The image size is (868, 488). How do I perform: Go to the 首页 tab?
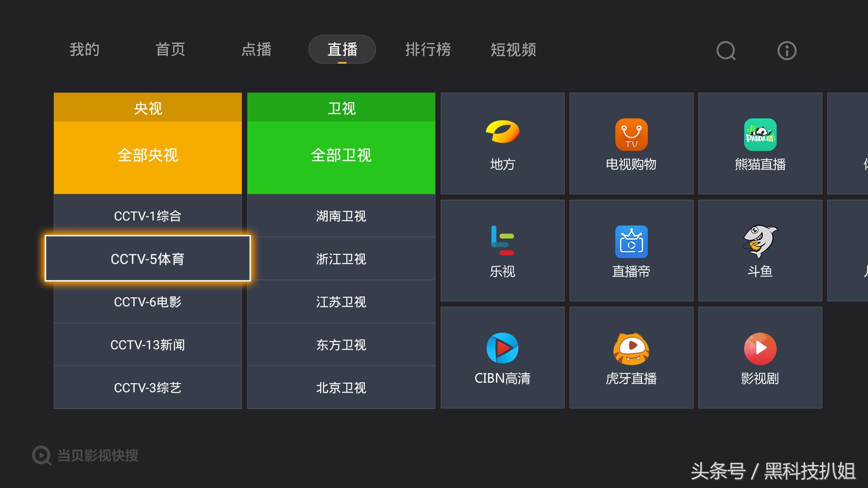coord(170,51)
